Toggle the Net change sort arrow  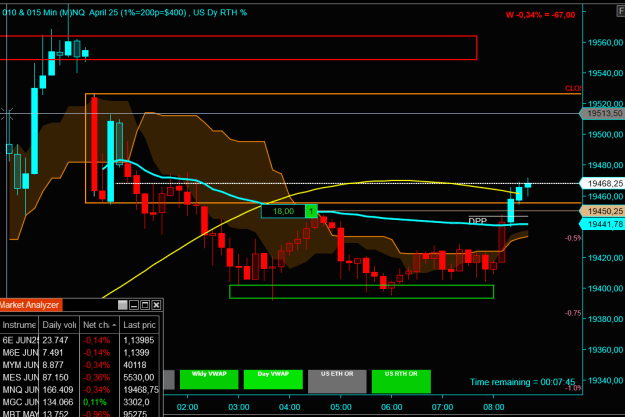click(x=114, y=325)
